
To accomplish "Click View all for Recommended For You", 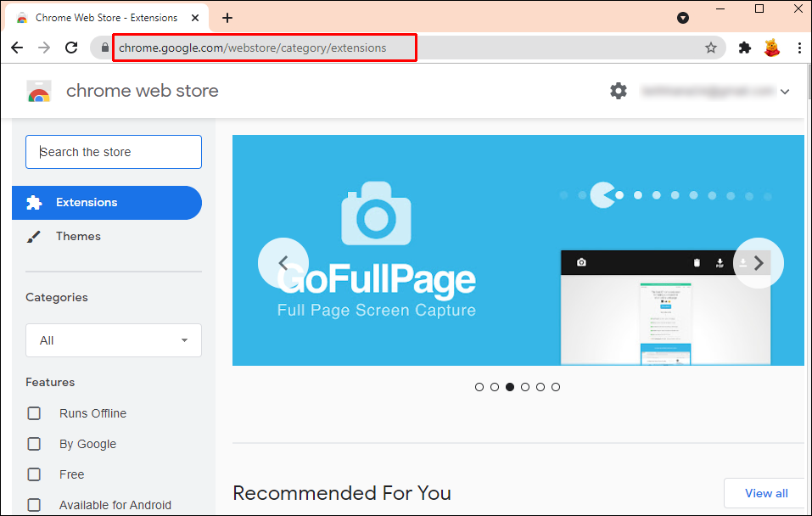I will click(766, 493).
